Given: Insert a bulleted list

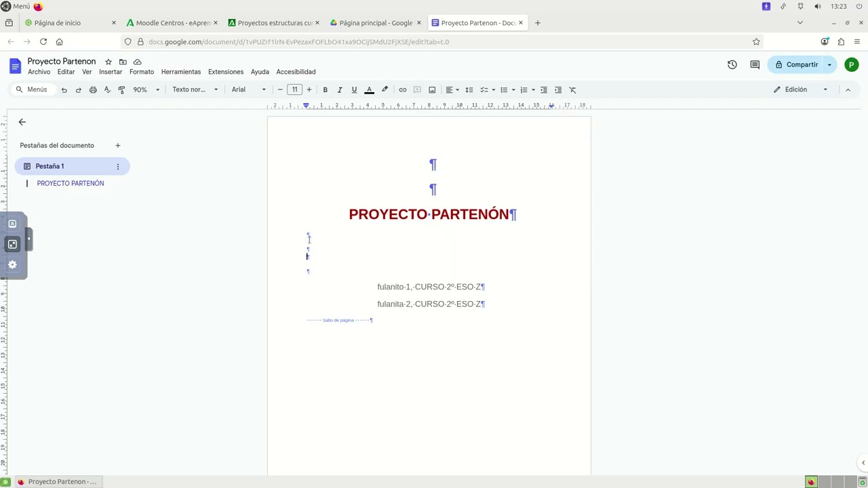Looking at the screenshot, I should (504, 89).
